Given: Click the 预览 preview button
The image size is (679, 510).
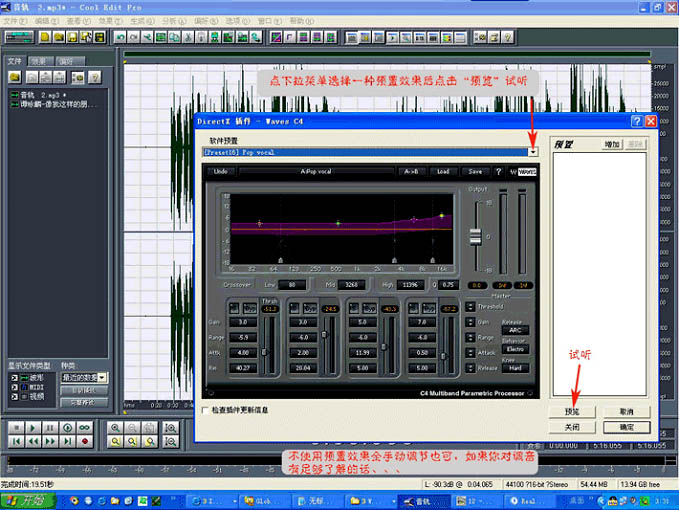Looking at the screenshot, I should (x=571, y=411).
